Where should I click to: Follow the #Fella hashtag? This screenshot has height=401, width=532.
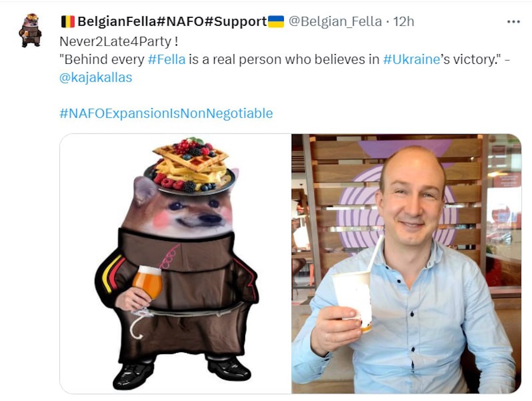(x=166, y=59)
